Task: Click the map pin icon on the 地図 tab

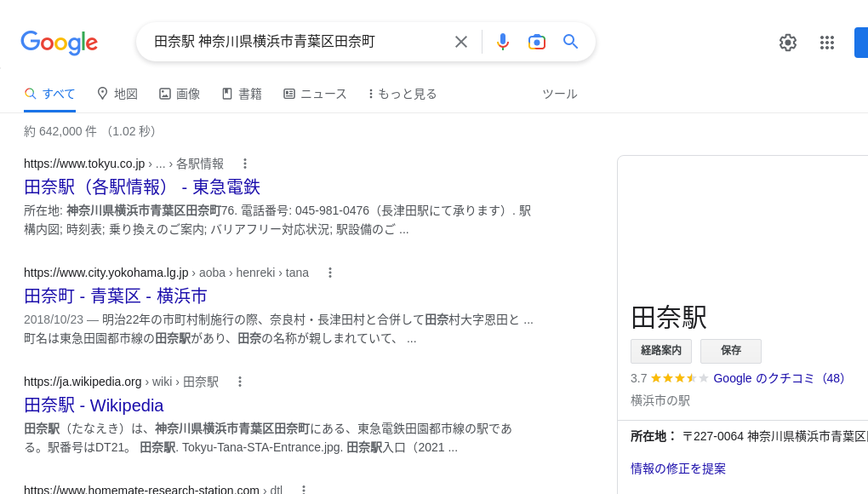Action: (x=103, y=94)
